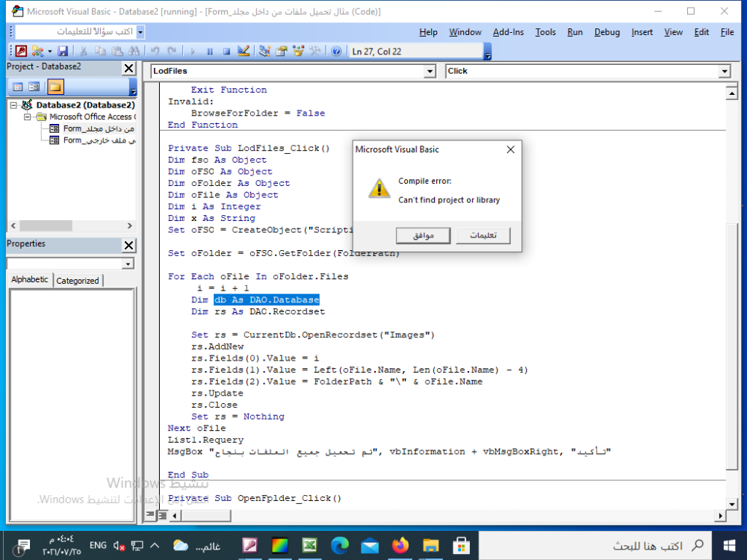Image resolution: width=747 pixels, height=560 pixels.
Task: Open the Project panel toolbar options arrow
Action: [x=133, y=87]
